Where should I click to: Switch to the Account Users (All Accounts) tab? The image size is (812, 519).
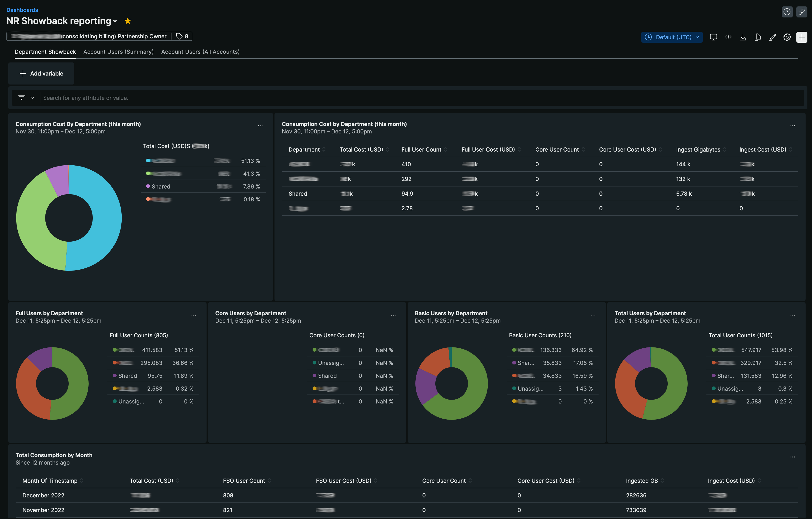tap(200, 52)
